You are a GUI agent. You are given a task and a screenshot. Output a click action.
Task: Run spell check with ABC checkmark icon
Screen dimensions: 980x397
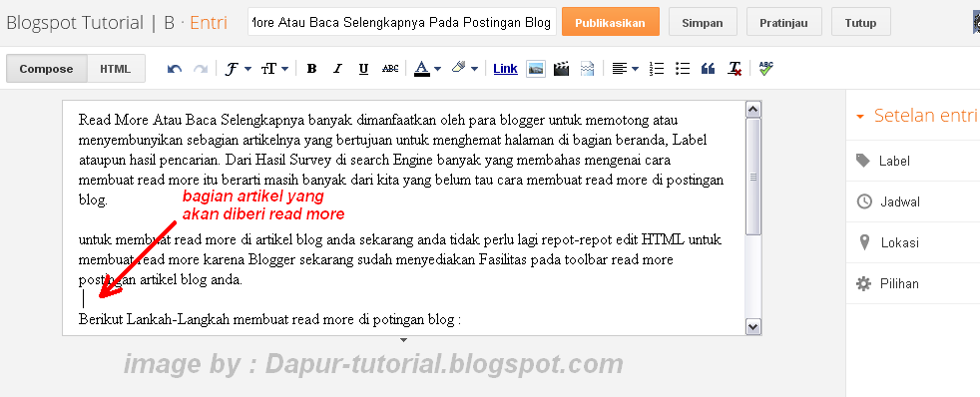765,68
